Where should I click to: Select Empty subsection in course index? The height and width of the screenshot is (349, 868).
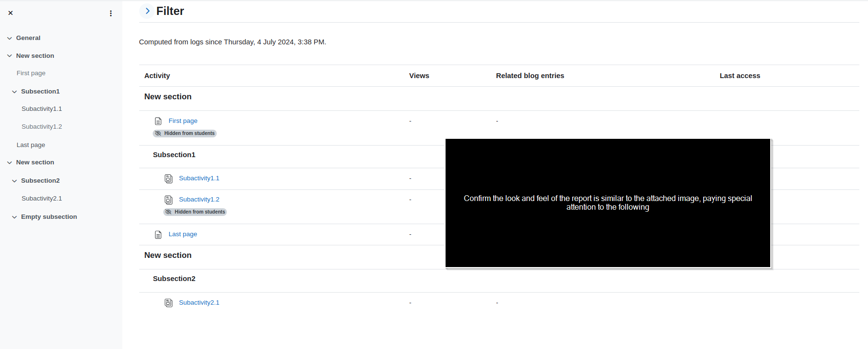[49, 217]
